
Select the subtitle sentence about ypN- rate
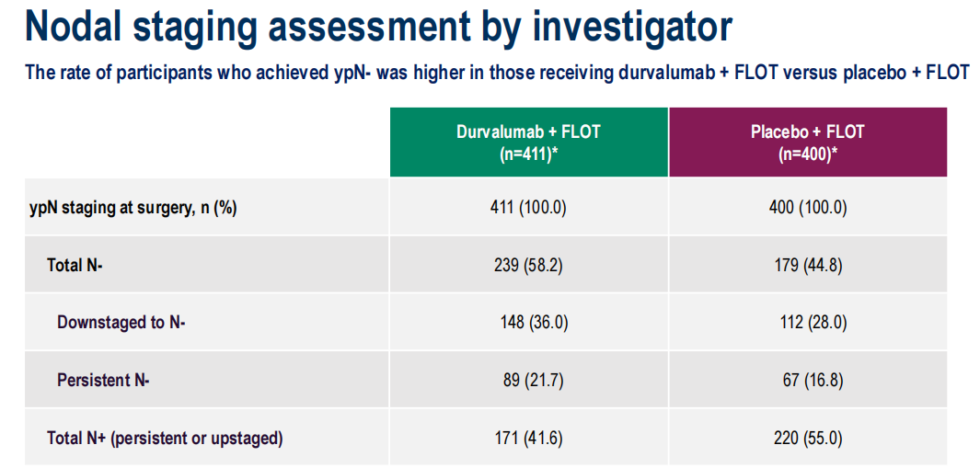coord(497,73)
